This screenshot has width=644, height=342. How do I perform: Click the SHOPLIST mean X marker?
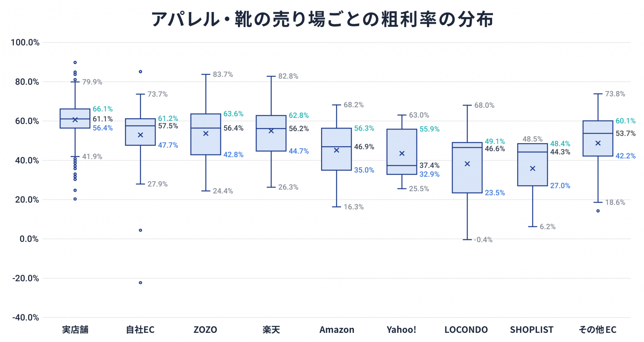point(533,169)
